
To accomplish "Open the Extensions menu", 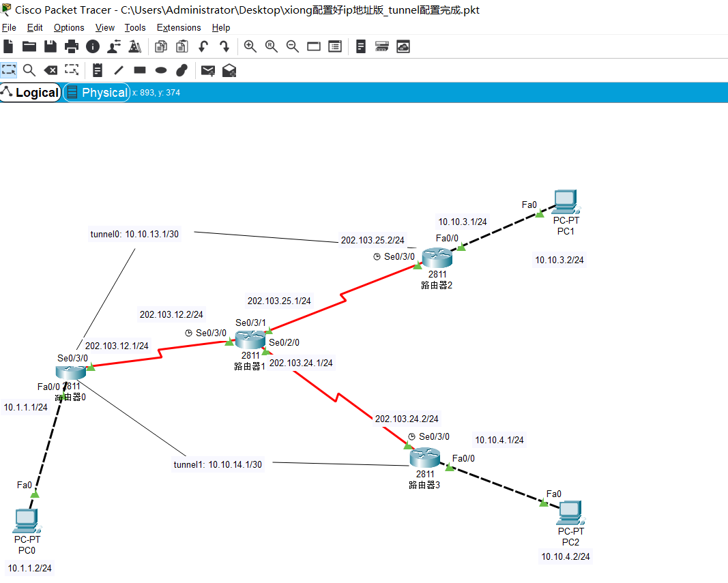I will pyautogui.click(x=179, y=27).
